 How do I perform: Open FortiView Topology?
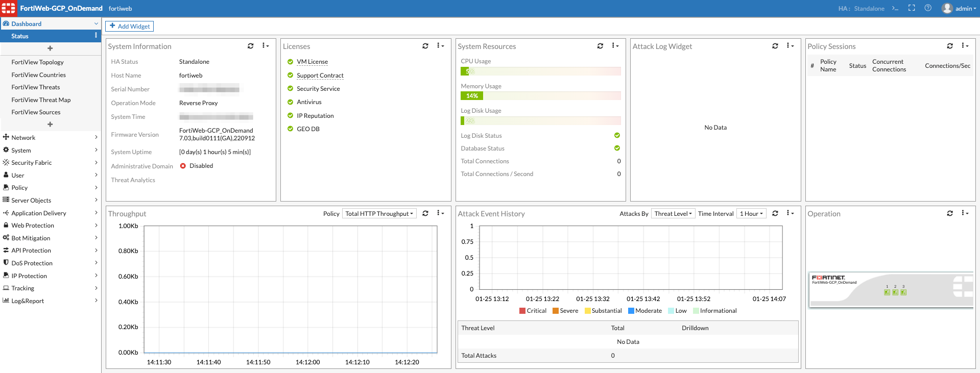[38, 62]
